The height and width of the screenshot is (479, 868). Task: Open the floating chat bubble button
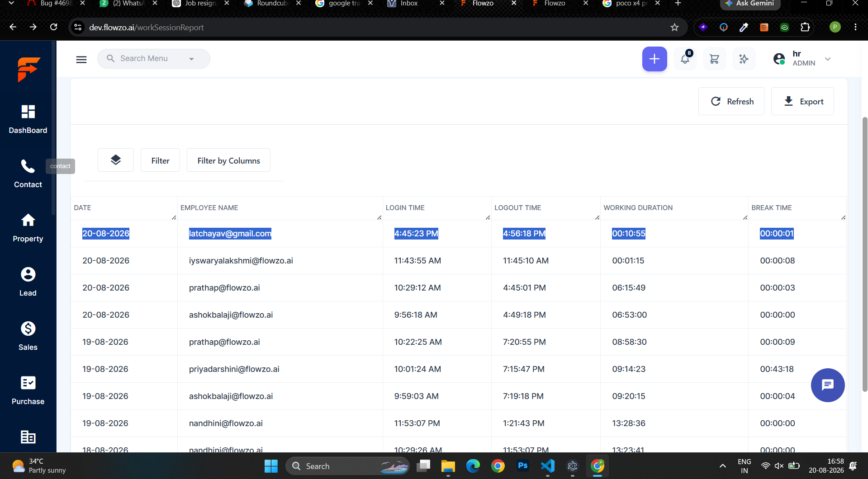click(828, 385)
